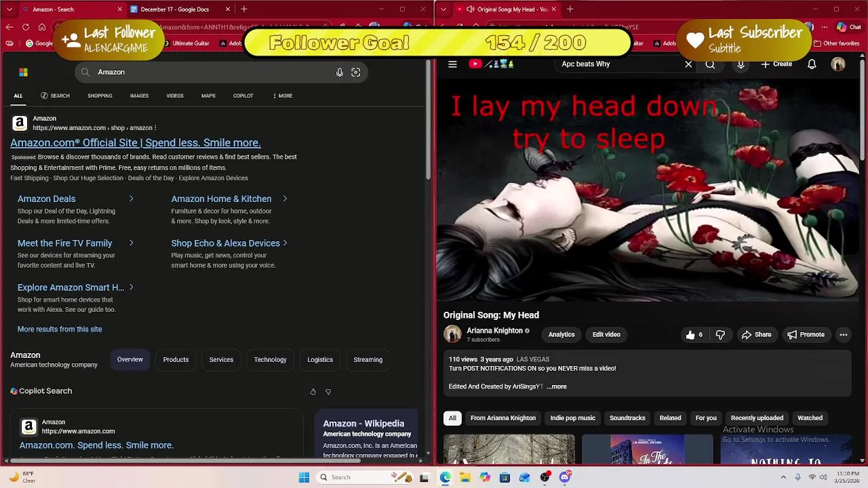The height and width of the screenshot is (488, 868).
Task: Filter YouTube suggestions by Indie pop music
Action: [x=572, y=418]
